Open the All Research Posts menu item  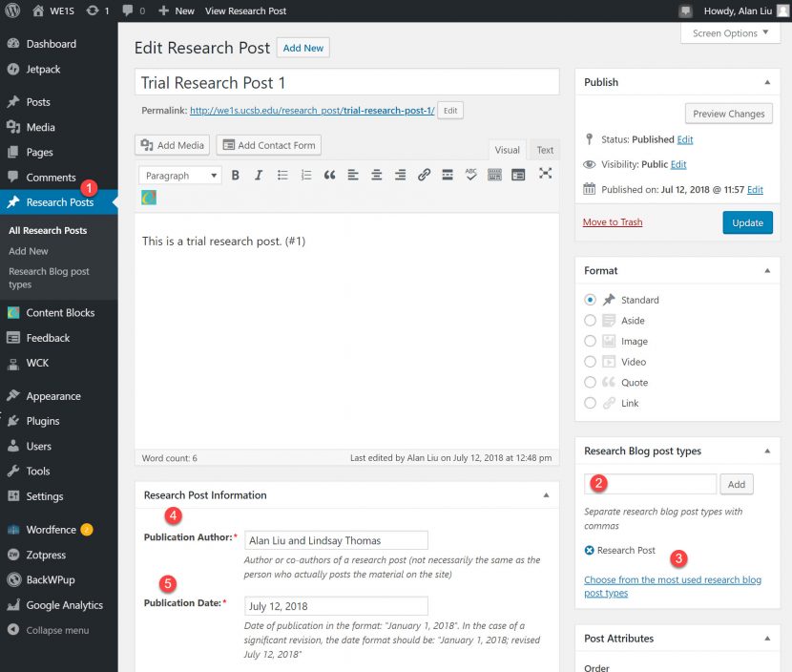point(48,230)
